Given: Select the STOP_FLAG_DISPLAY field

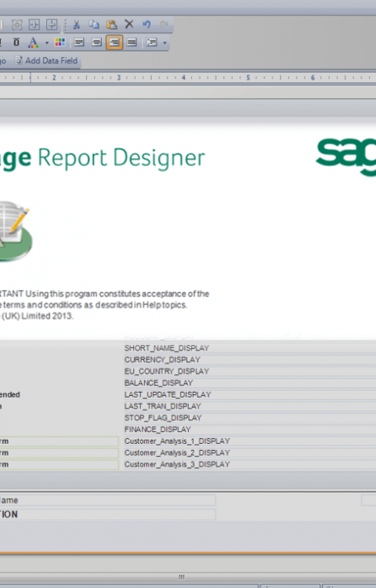Looking at the screenshot, I should [250, 418].
